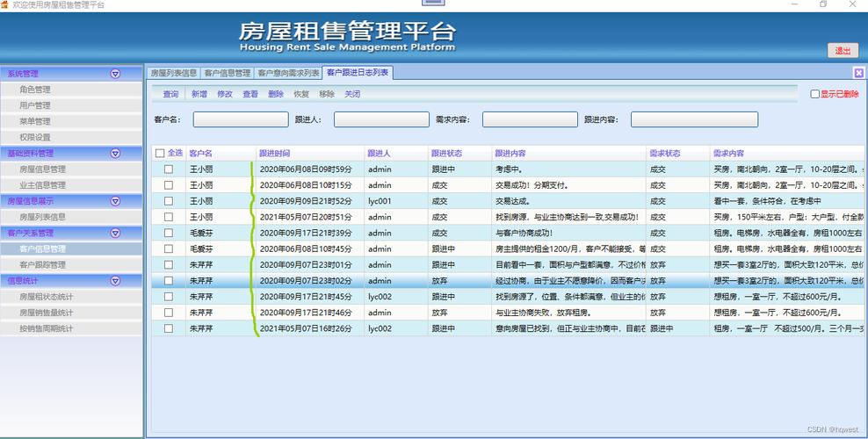868x439 pixels.
Task: Focus the 跟进内容 search field
Action: tap(694, 119)
